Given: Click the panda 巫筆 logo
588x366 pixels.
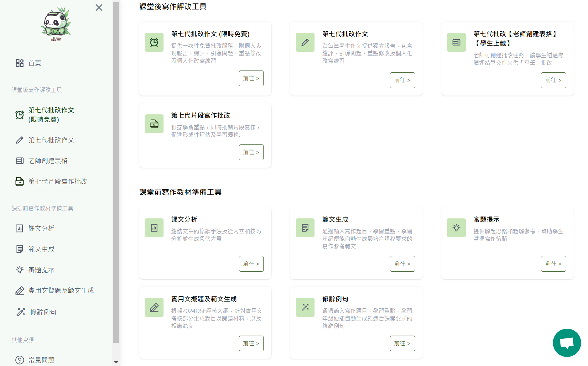Looking at the screenshot, I should tap(56, 24).
